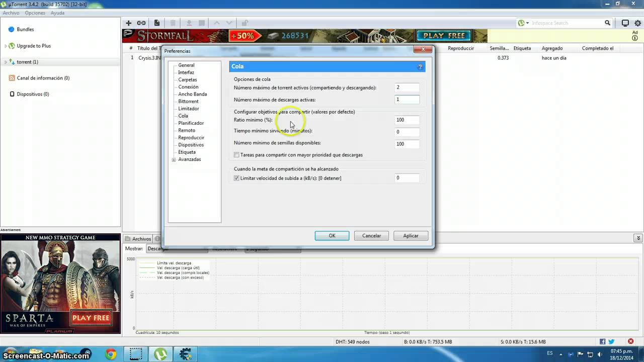
Task: Select Bittorrent in preferences tree
Action: pos(188,102)
